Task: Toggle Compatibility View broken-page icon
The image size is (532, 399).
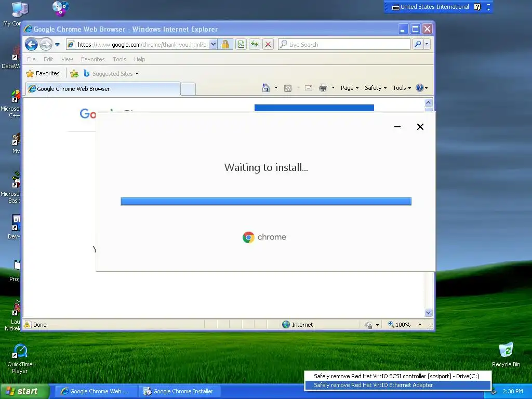Action: pyautogui.click(x=241, y=45)
